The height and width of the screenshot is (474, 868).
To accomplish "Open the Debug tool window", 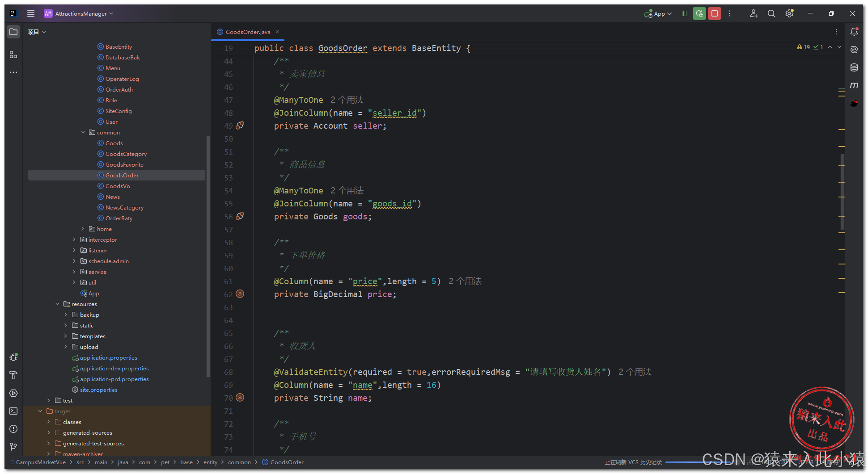I will 13,357.
